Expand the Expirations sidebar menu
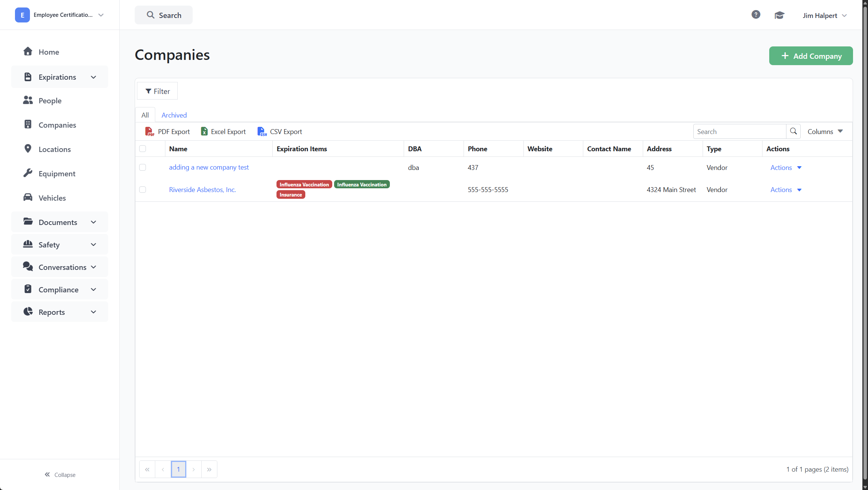The height and width of the screenshot is (490, 868). pyautogui.click(x=60, y=77)
